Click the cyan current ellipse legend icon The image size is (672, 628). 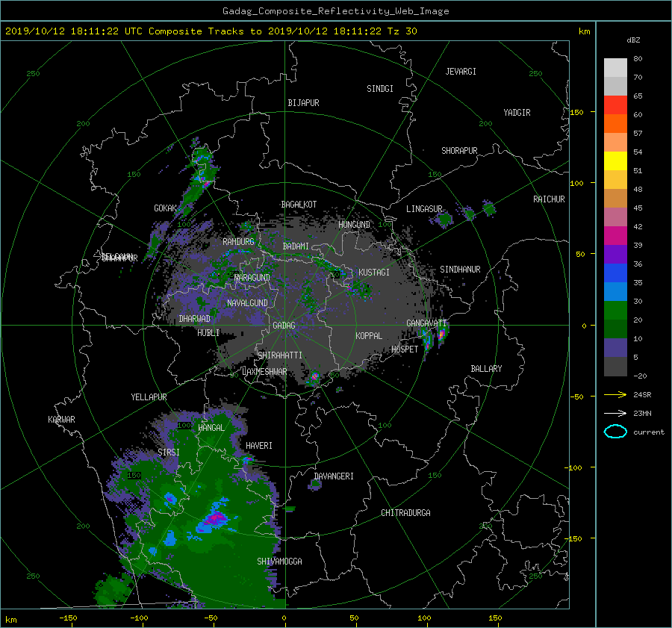tap(615, 432)
